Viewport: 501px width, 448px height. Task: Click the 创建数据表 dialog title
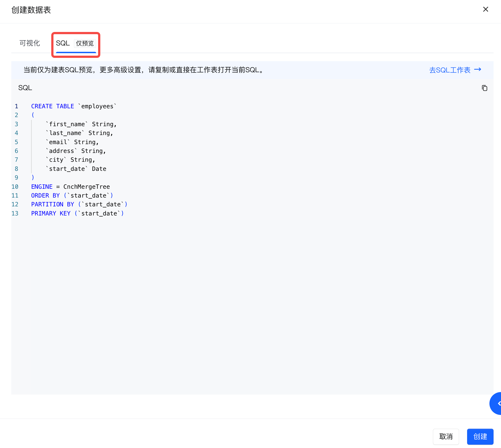click(x=31, y=10)
